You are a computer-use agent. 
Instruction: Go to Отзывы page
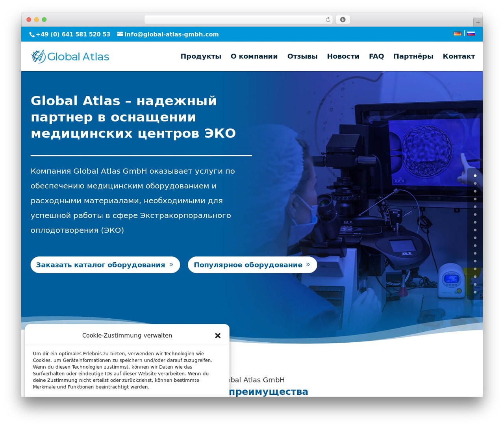[302, 56]
